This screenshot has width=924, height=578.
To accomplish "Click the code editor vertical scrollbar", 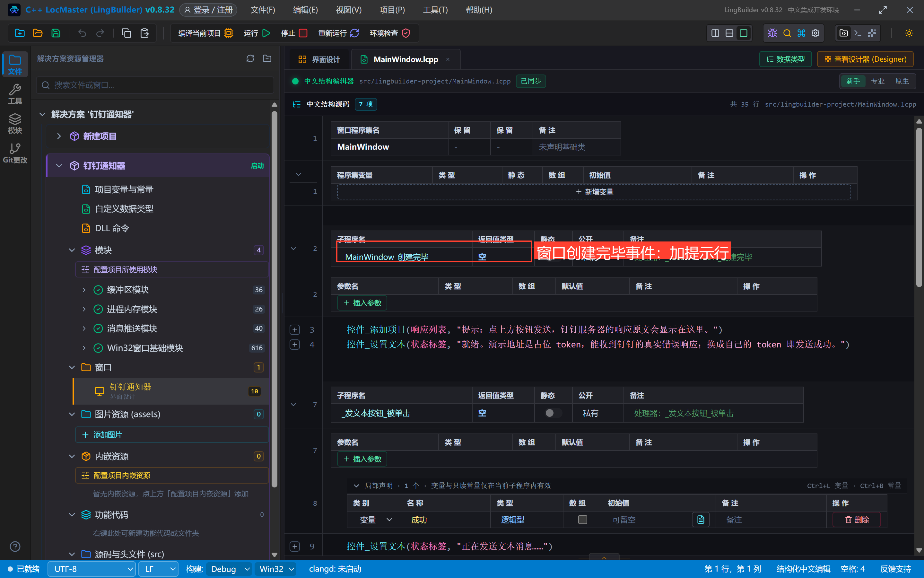I will (x=919, y=206).
